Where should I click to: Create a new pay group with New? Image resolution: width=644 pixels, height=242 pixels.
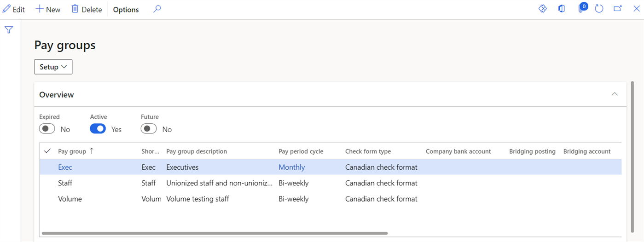[48, 9]
